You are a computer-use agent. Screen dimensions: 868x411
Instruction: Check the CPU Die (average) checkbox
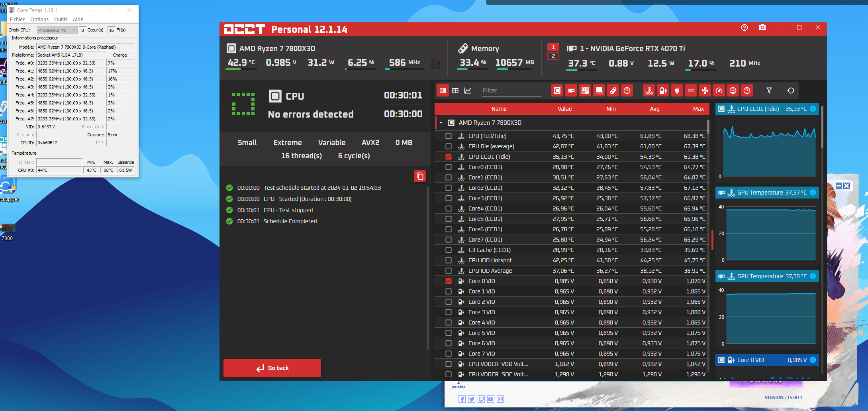pyautogui.click(x=449, y=146)
